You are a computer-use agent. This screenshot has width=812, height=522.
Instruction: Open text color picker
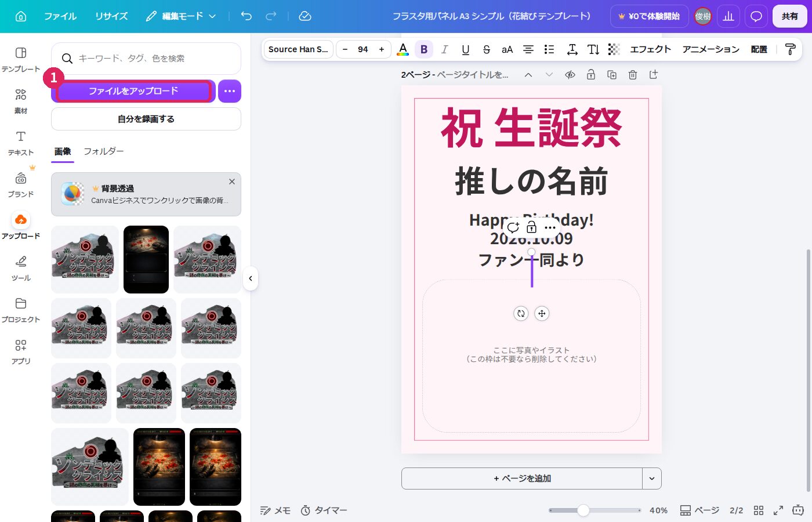pyautogui.click(x=403, y=49)
